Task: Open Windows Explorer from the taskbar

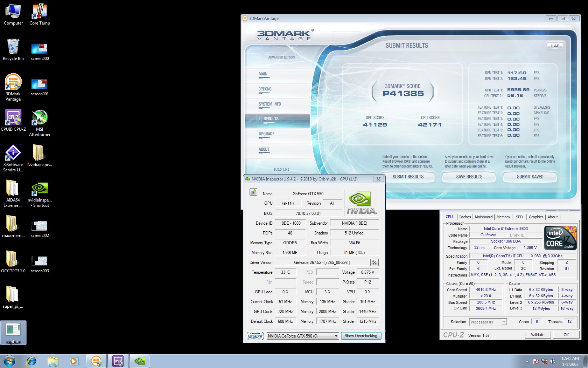Action: (53, 361)
